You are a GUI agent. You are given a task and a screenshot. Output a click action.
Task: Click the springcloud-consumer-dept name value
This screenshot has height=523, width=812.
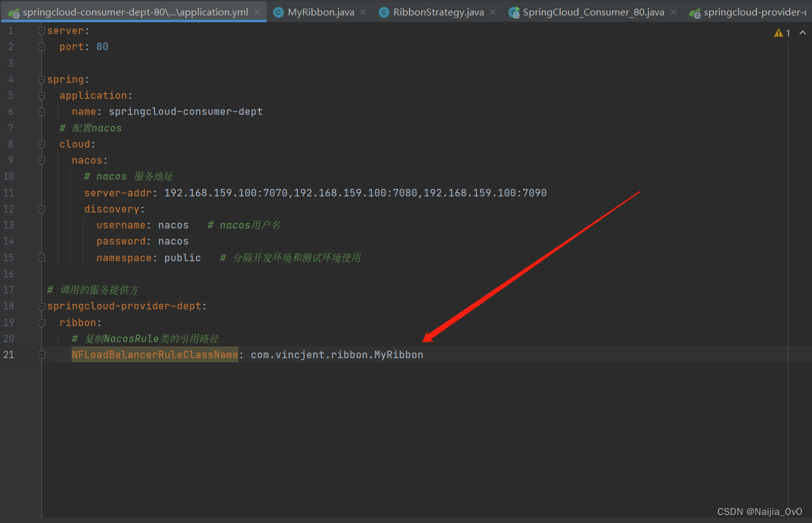tap(186, 112)
